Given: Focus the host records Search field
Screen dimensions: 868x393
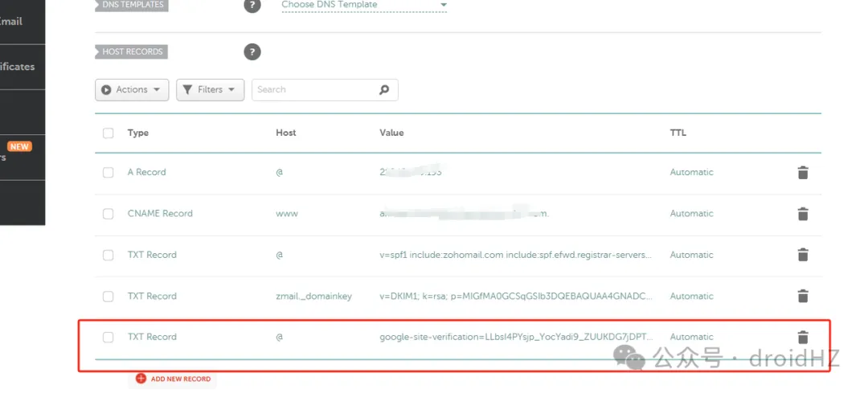Looking at the screenshot, I should point(313,90).
